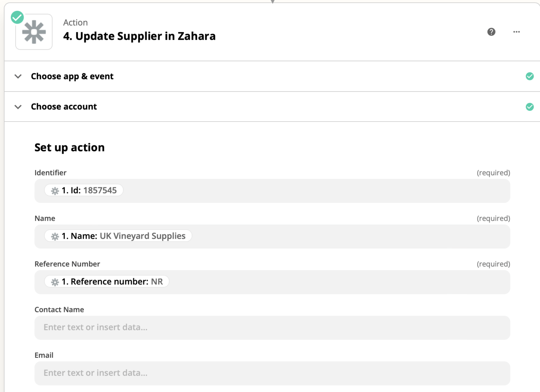Click the gear icon in the Id pill
This screenshot has height=392, width=540.
(55, 191)
